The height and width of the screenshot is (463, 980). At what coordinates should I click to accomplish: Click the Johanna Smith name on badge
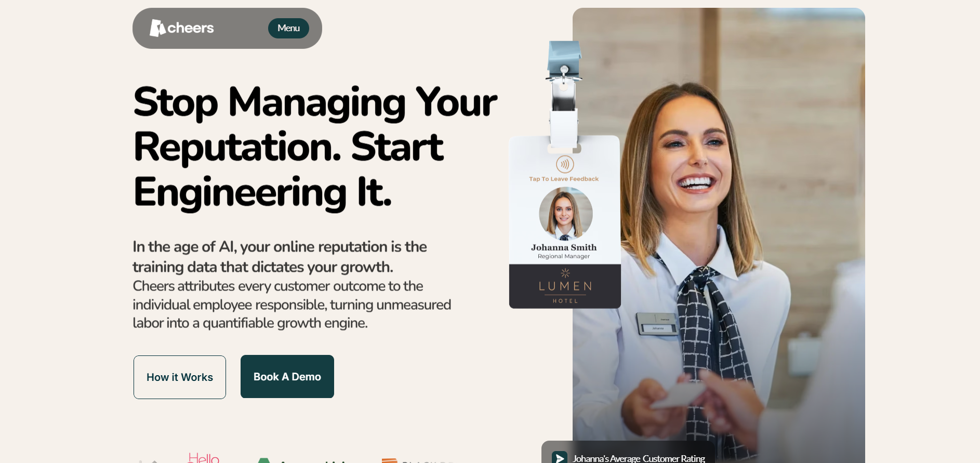(564, 247)
